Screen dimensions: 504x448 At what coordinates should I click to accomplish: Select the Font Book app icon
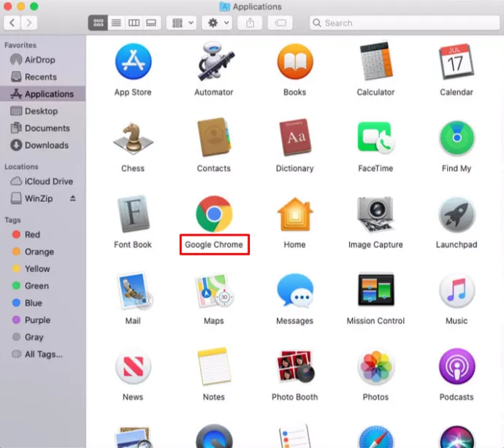pyautogui.click(x=133, y=214)
